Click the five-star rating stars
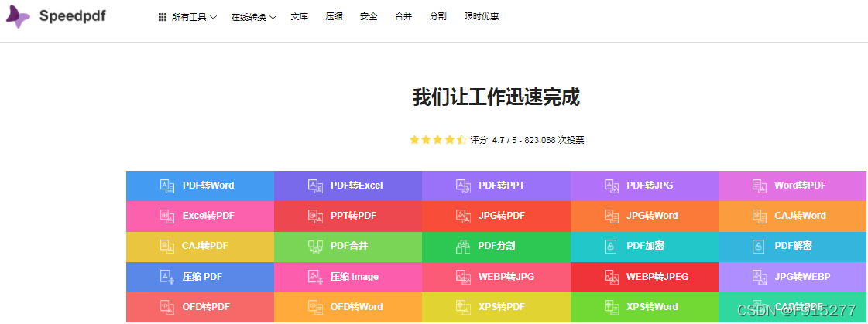868x324 pixels. pos(438,140)
